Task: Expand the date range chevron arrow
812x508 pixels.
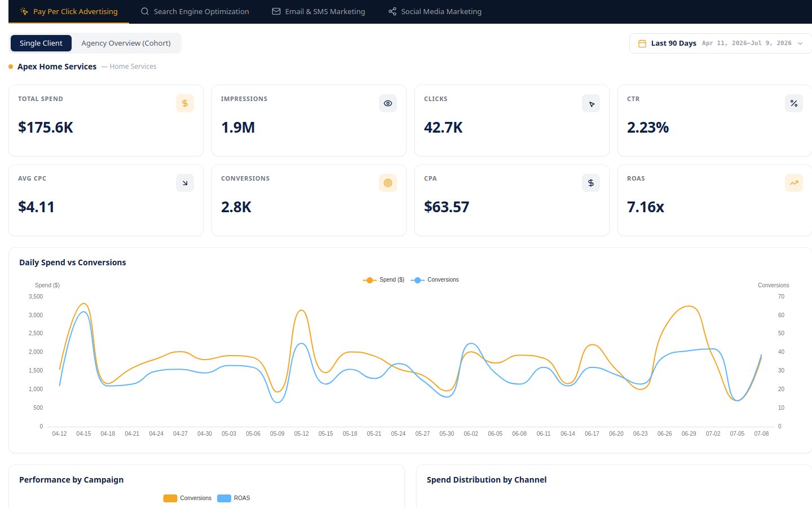Action: pyautogui.click(x=800, y=43)
